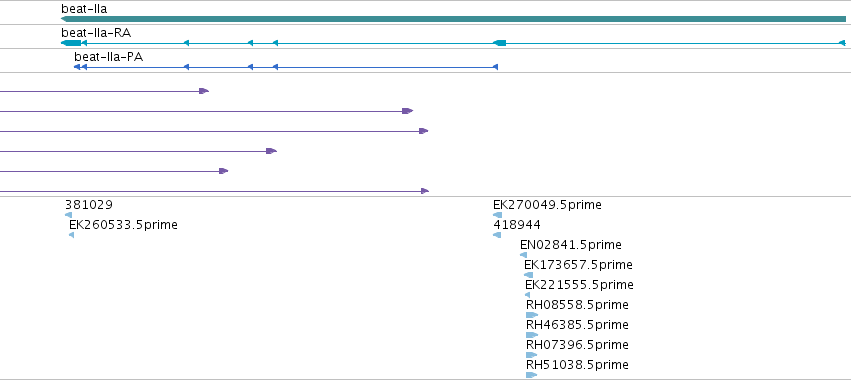
Task: Open the RH46385.5prime feature label
Action: click(x=577, y=325)
